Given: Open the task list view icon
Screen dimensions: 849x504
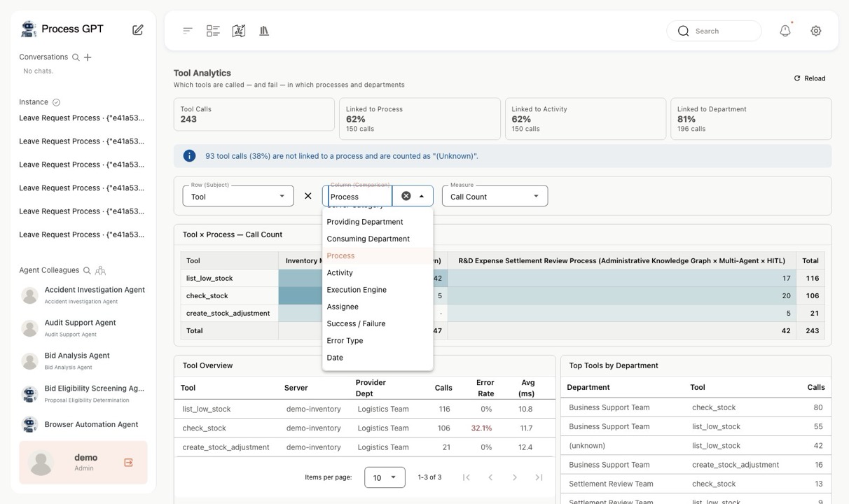Looking at the screenshot, I should (213, 31).
